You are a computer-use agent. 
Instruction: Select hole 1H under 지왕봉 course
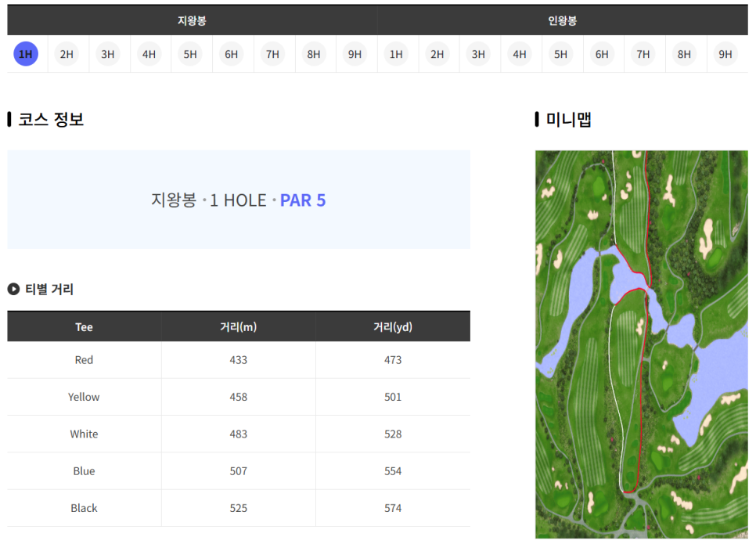coord(26,54)
